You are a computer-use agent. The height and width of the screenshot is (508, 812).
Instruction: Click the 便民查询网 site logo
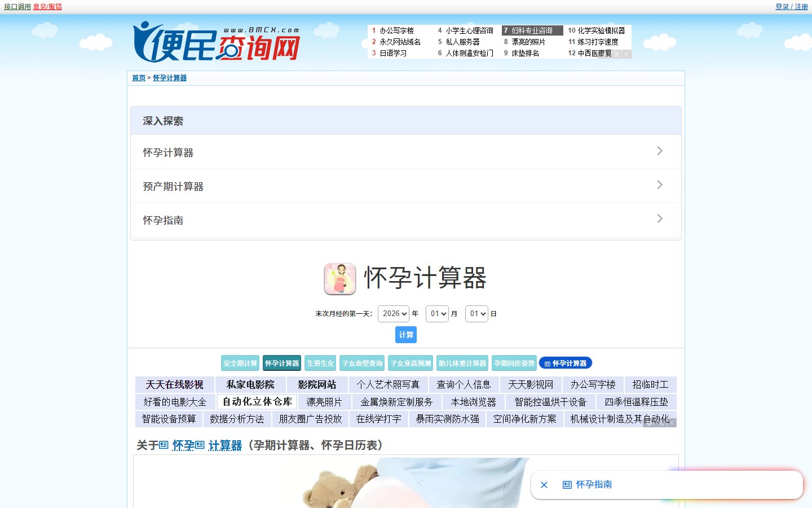[217, 42]
